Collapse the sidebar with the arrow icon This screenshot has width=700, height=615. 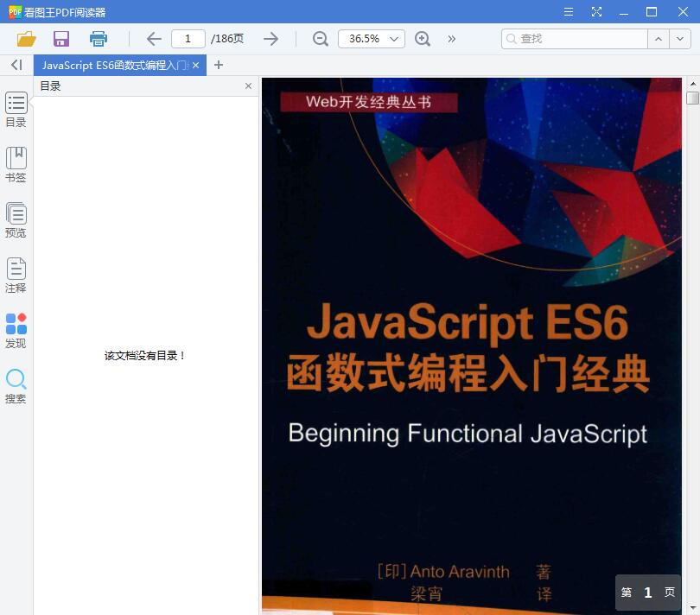(x=16, y=65)
